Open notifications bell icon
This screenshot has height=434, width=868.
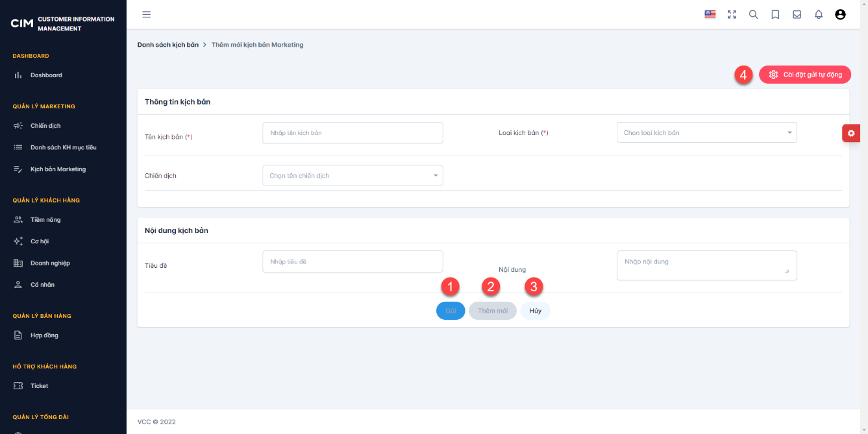819,14
